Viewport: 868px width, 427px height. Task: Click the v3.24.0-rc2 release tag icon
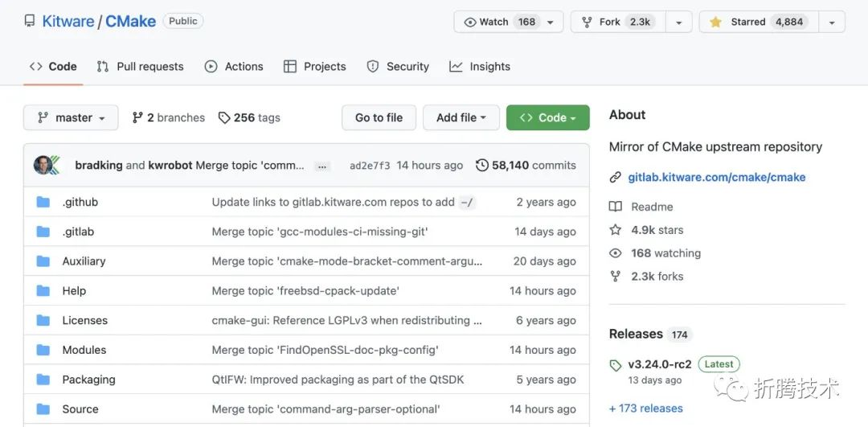tap(616, 365)
